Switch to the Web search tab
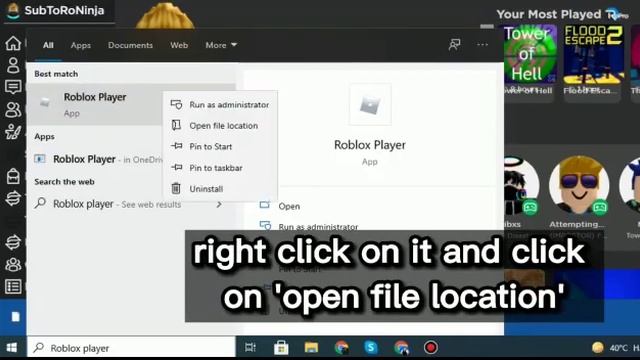This screenshot has height=360, width=640. 179,45
